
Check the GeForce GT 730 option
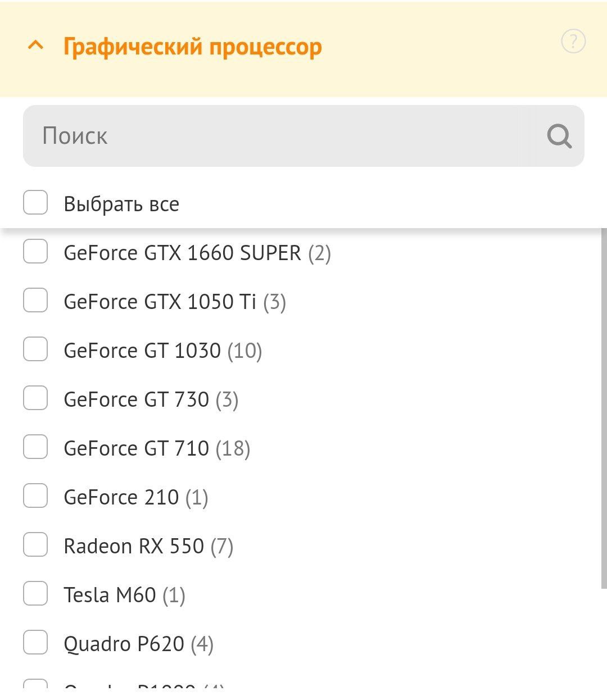pos(35,398)
